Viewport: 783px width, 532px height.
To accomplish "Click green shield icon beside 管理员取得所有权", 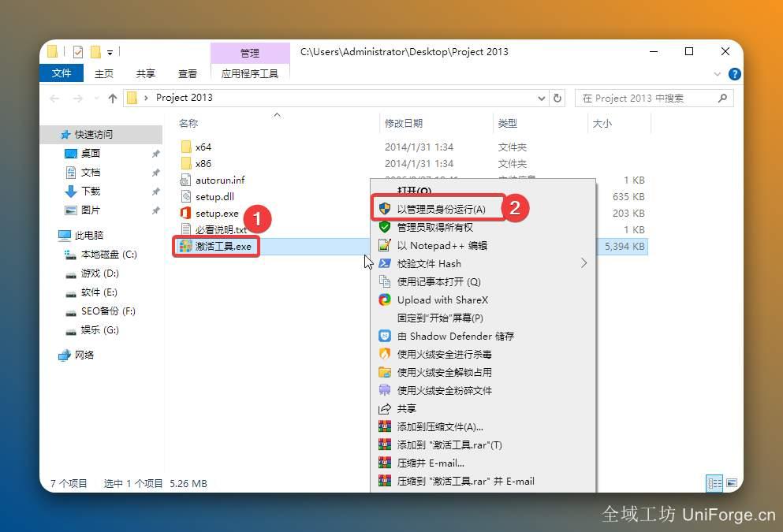I will [385, 227].
